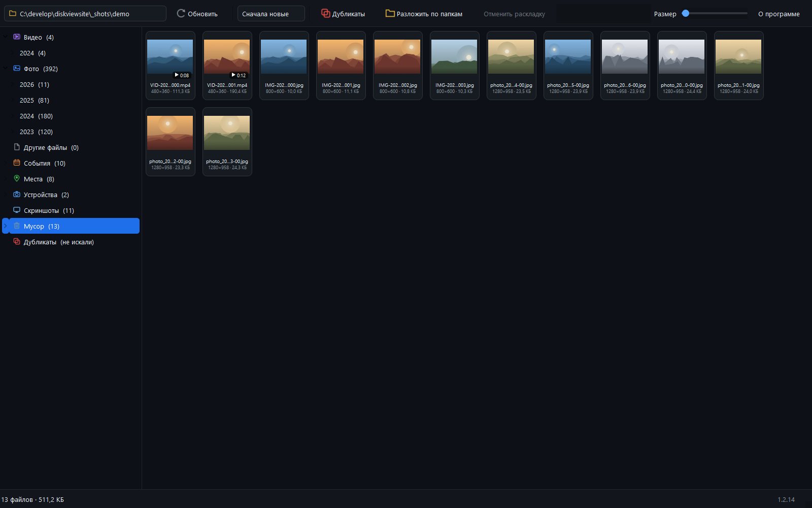Click the Видео category film icon
This screenshot has height=508, width=812.
(x=17, y=37)
